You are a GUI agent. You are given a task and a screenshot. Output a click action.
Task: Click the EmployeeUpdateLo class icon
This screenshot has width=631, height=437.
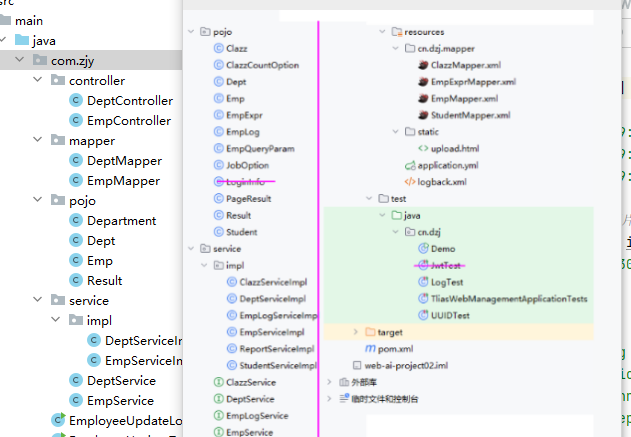coord(58,421)
